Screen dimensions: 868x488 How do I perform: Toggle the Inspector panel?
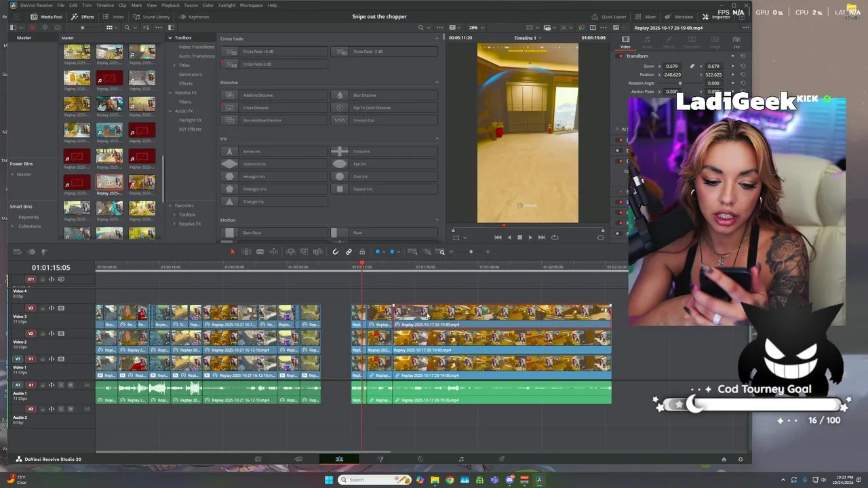716,16
